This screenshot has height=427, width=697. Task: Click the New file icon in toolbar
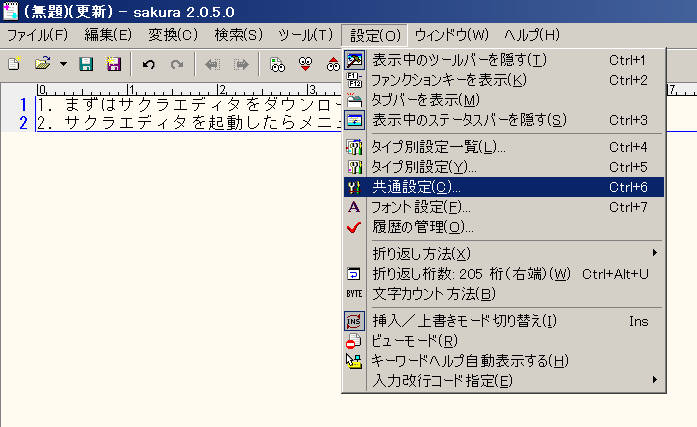(14, 64)
